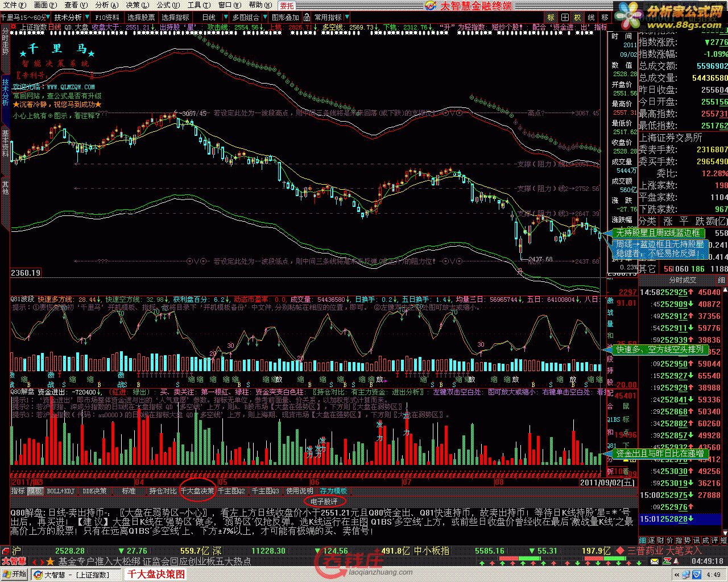The height and width of the screenshot is (582, 728).
Task: Click the 大智慧 logo in status bar
Action: coord(14,560)
